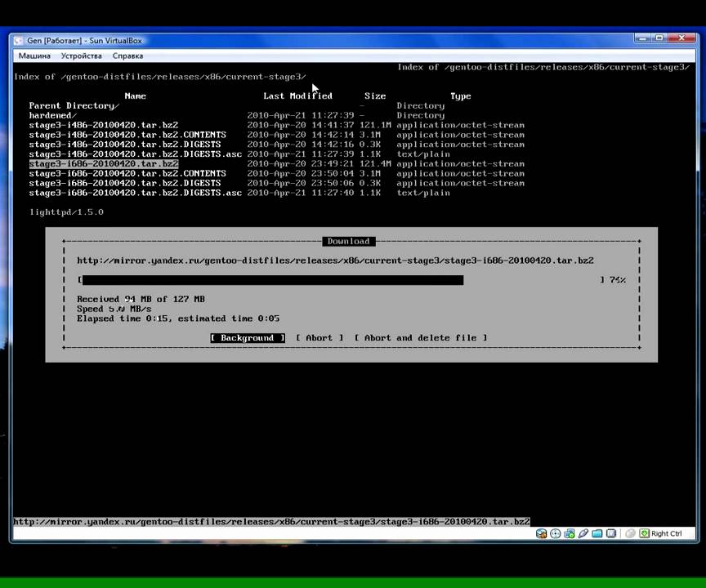Open the Устройства menu
This screenshot has width=706, height=588.
(x=82, y=56)
